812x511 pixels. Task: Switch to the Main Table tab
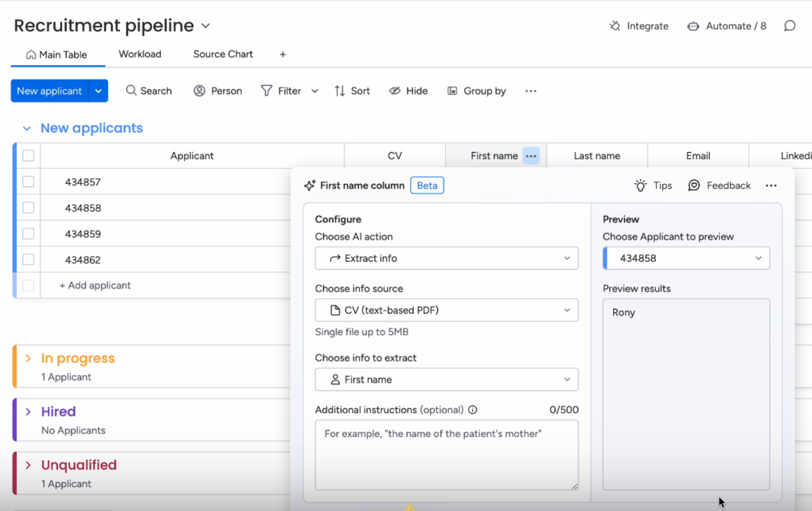point(57,55)
